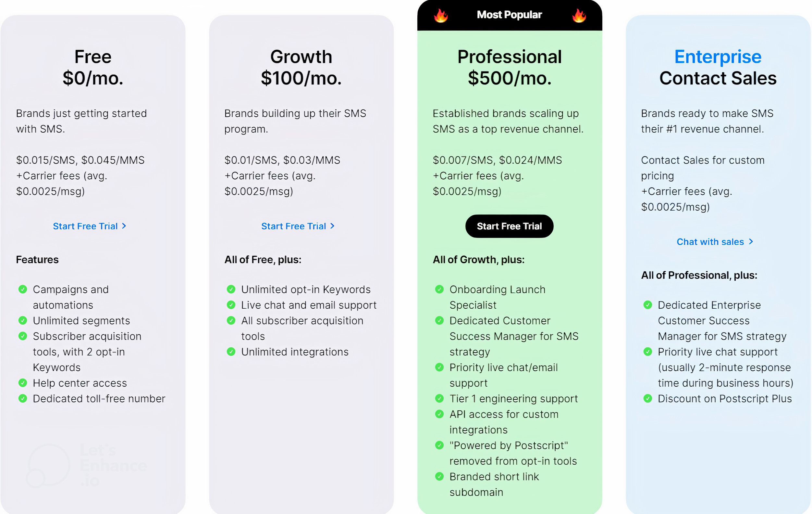Click the fire emoji left of Most Popular
Screen dimensions: 812x514
point(440,15)
